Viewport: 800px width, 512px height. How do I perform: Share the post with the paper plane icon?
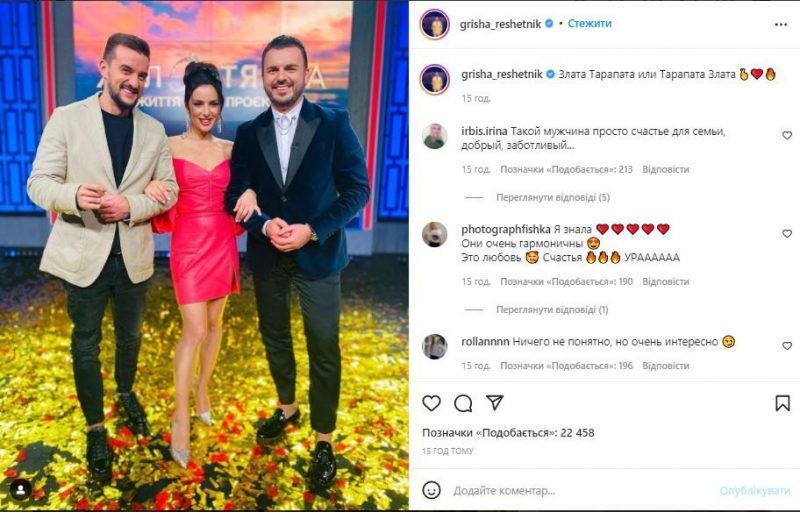[x=494, y=402]
